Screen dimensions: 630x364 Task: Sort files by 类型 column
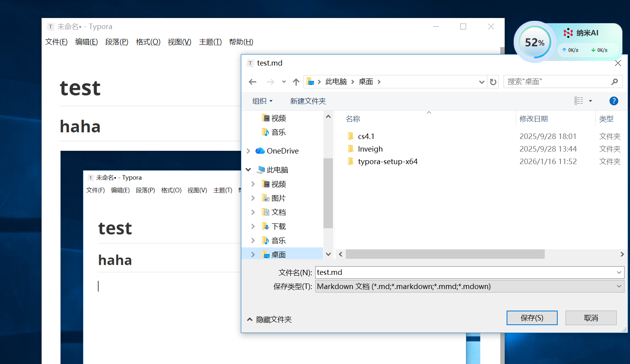(606, 119)
